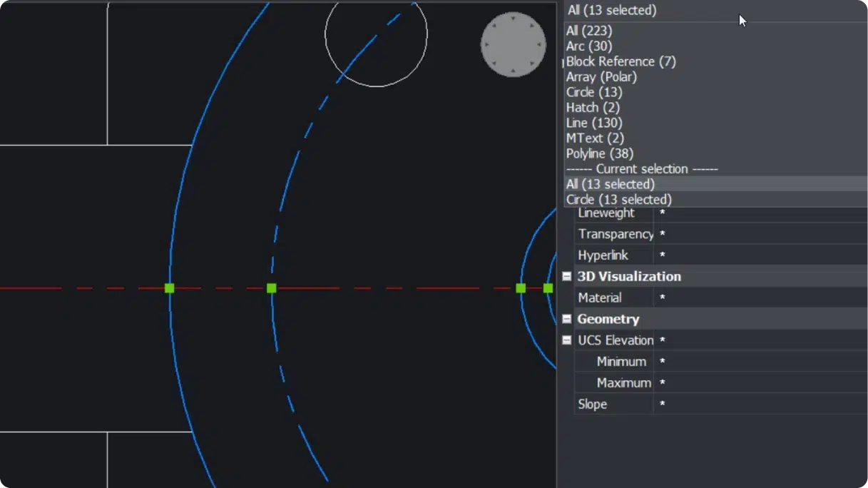The width and height of the screenshot is (868, 488).
Task: Open the object type dropdown header
Action: (713, 10)
